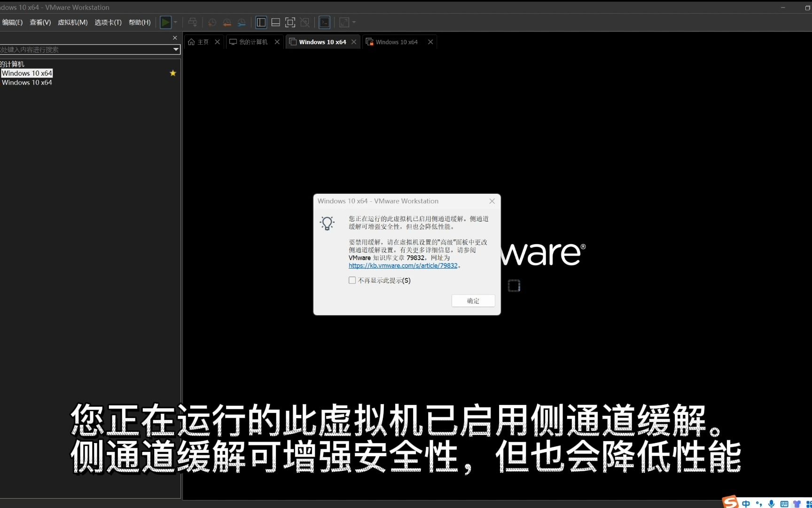Select the second Windows 10 x64 library entry
The width and height of the screenshot is (812, 508).
point(27,82)
